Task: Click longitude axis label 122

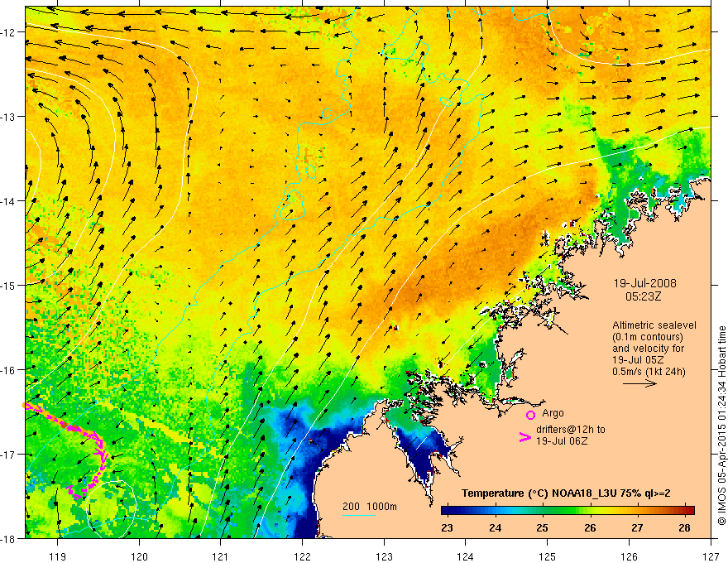Action: pos(302,556)
